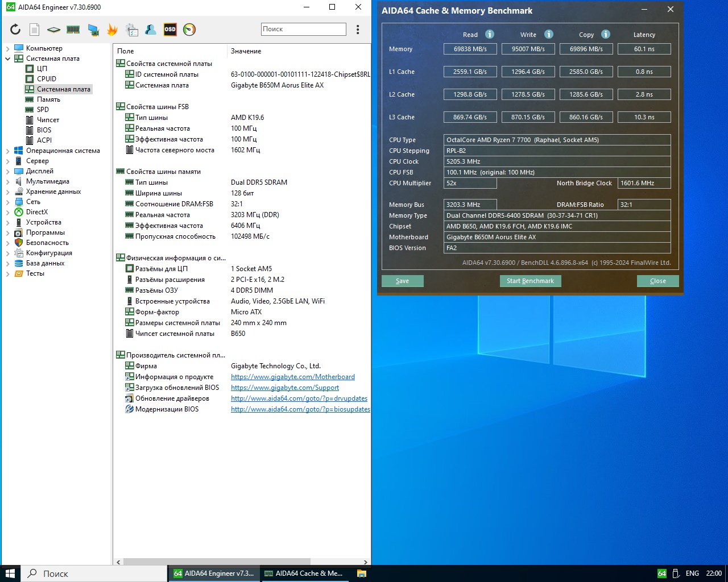Open the drvupdates driver update link
The width and height of the screenshot is (728, 582).
(299, 398)
